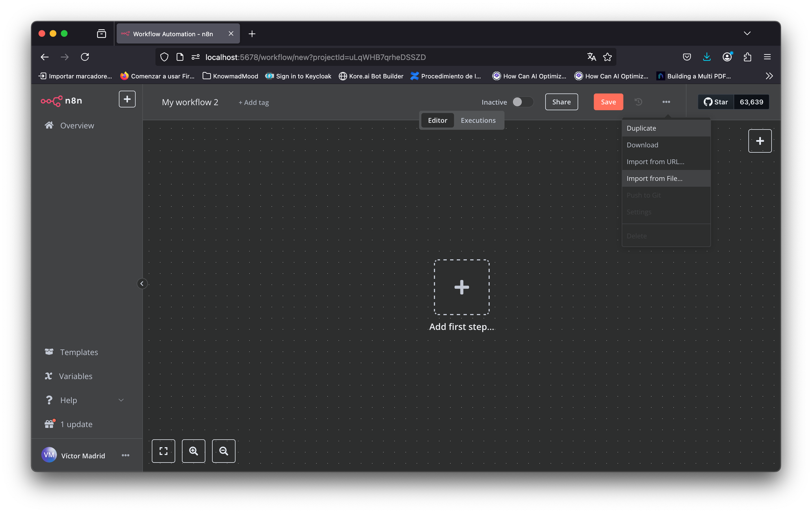Expand the Help menu
The height and width of the screenshot is (513, 812).
point(84,400)
